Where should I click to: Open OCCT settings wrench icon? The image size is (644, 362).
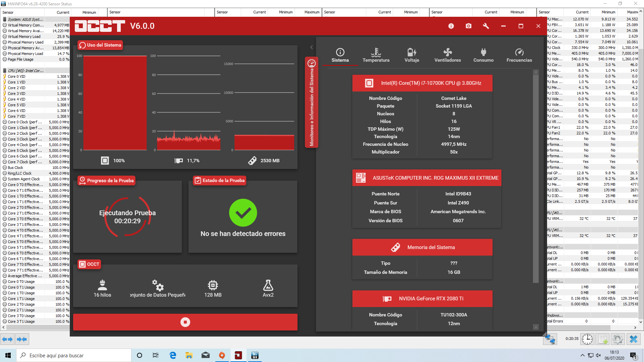coord(486,26)
